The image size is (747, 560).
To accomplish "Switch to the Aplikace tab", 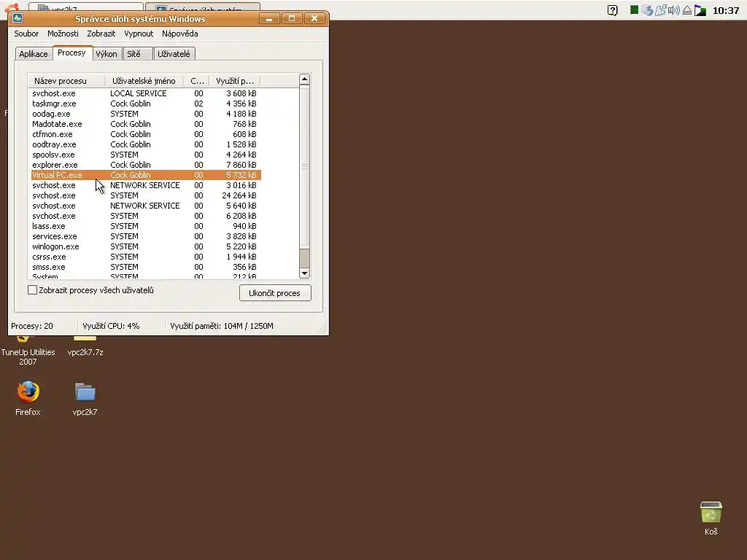I will 34,54.
